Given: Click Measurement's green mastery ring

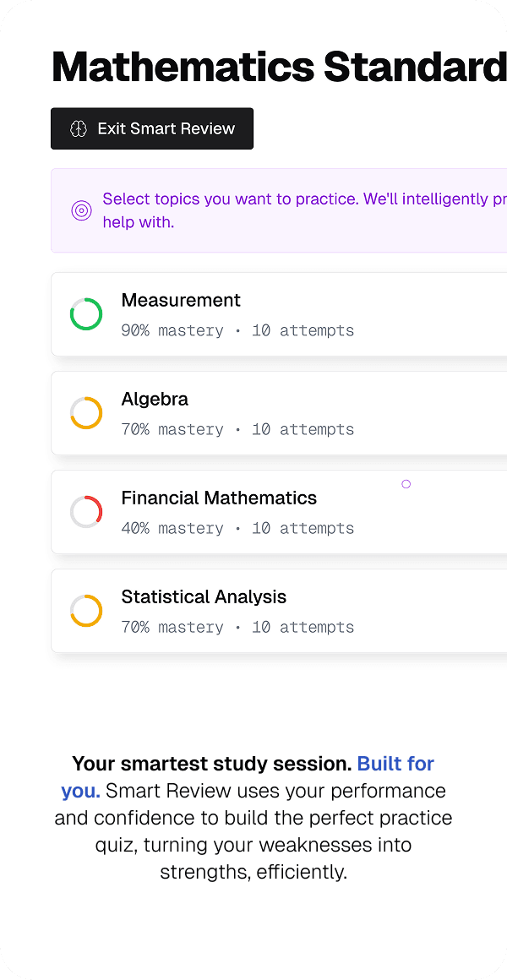Looking at the screenshot, I should point(85,313).
